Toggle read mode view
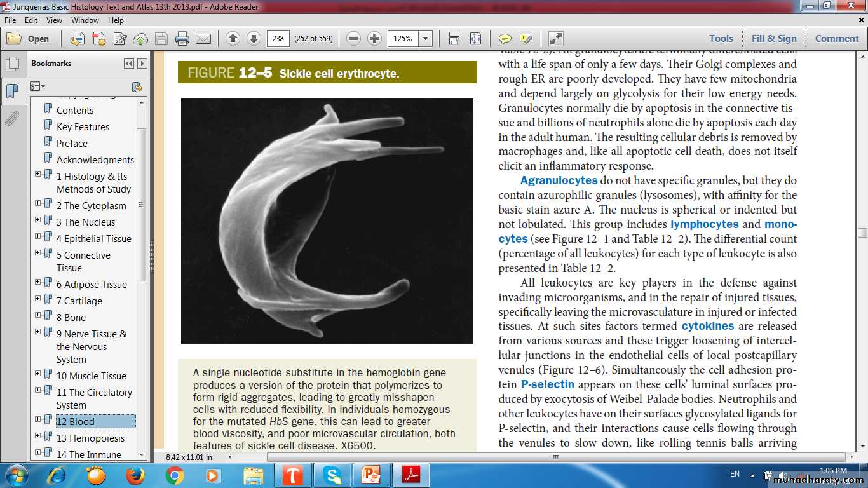868x488 pixels. tap(555, 39)
